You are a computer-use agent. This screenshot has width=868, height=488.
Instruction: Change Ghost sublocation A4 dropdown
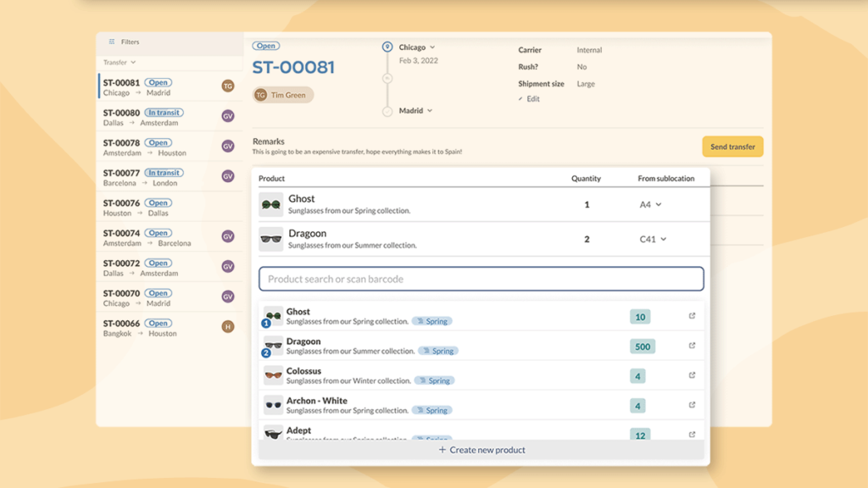coord(650,205)
